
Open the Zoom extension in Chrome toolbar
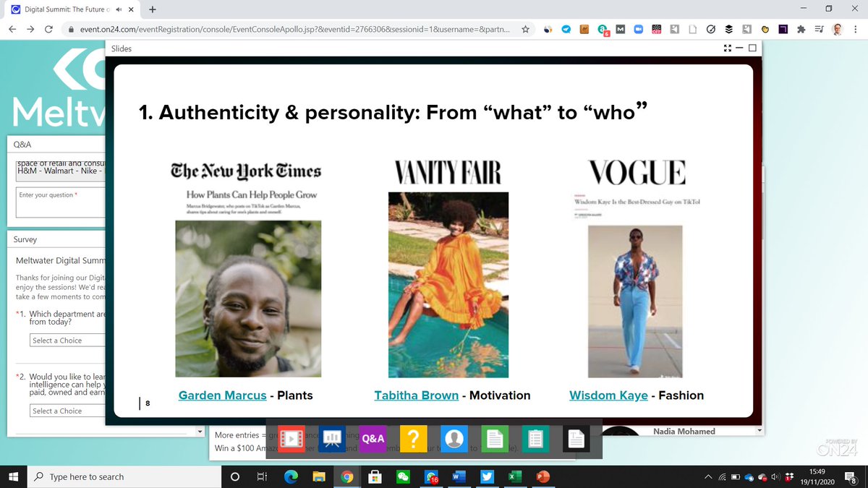[639, 30]
